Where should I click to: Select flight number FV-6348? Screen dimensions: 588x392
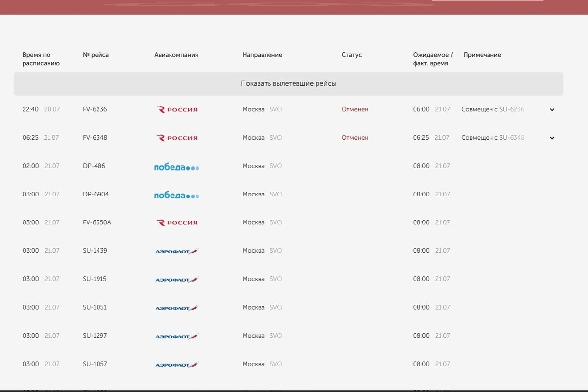95,138
